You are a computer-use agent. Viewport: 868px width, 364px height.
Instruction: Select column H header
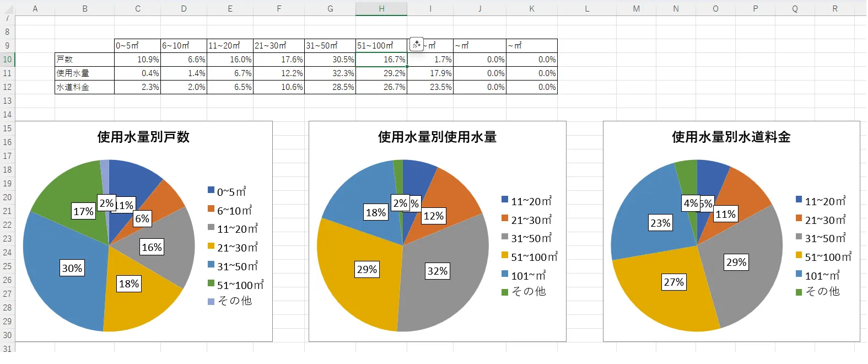tap(381, 8)
